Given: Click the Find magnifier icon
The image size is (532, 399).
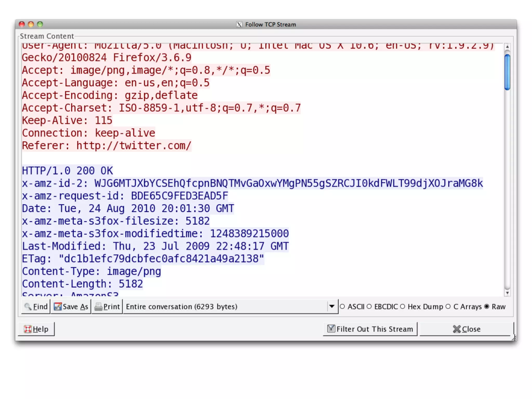Looking at the screenshot, I should (x=28, y=307).
